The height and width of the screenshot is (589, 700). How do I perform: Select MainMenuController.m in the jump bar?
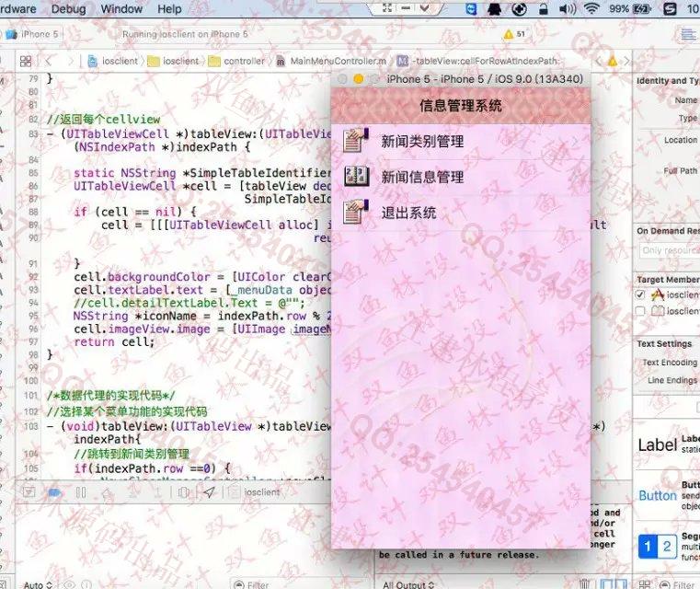pos(331,61)
